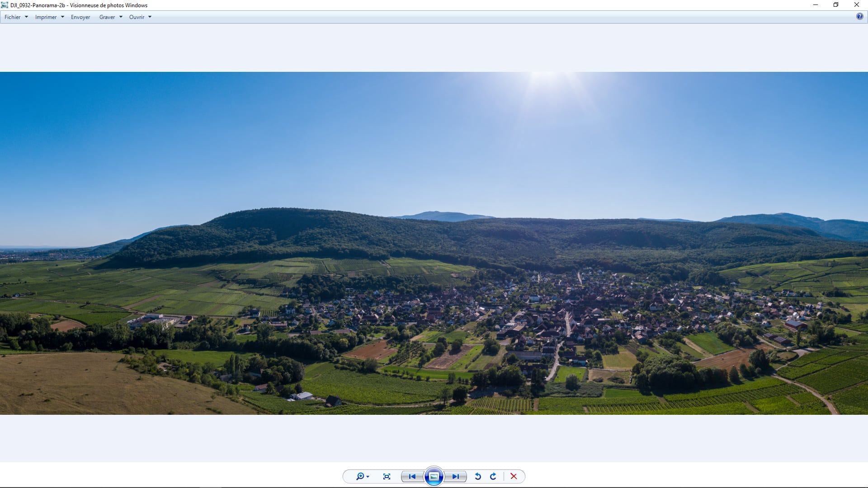Viewport: 868px width, 488px height.
Task: Click the Envoyer button
Action: 80,17
